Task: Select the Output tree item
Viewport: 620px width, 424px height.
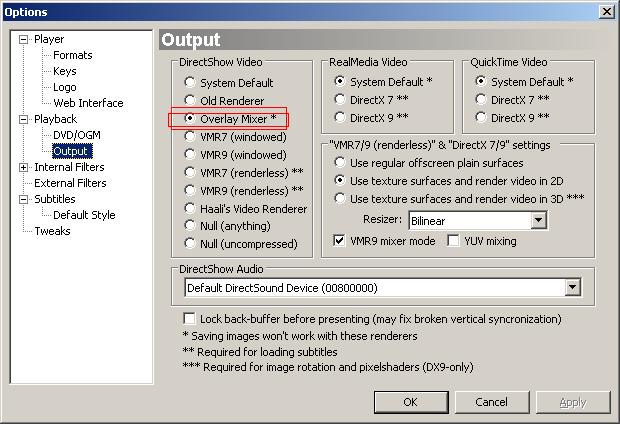Action: point(72,151)
